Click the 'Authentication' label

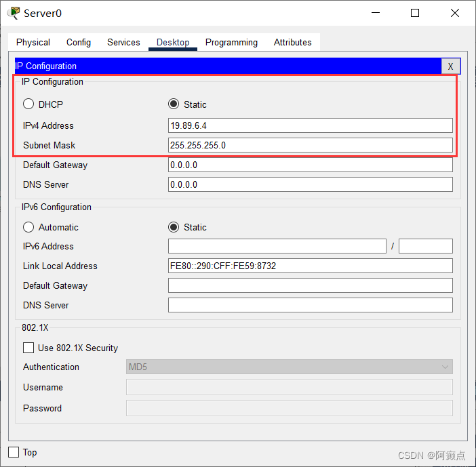point(51,367)
